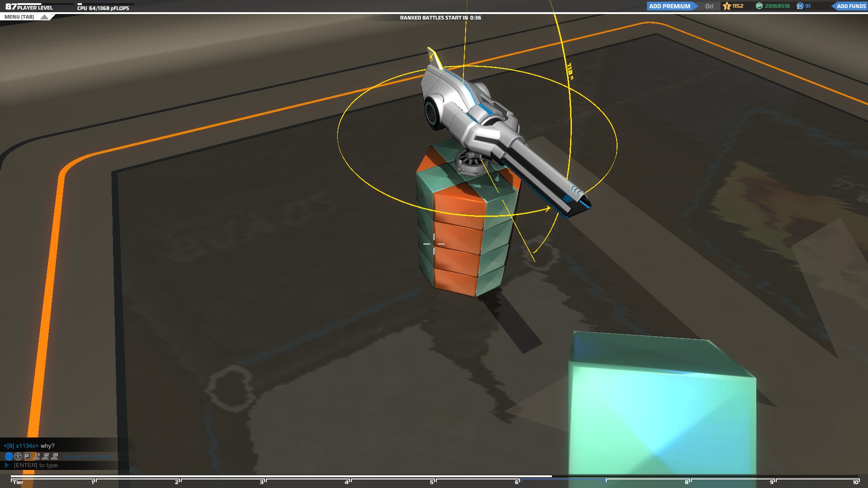Click the ADD FUNDS button
Image resolution: width=868 pixels, height=488 pixels.
(x=851, y=6)
